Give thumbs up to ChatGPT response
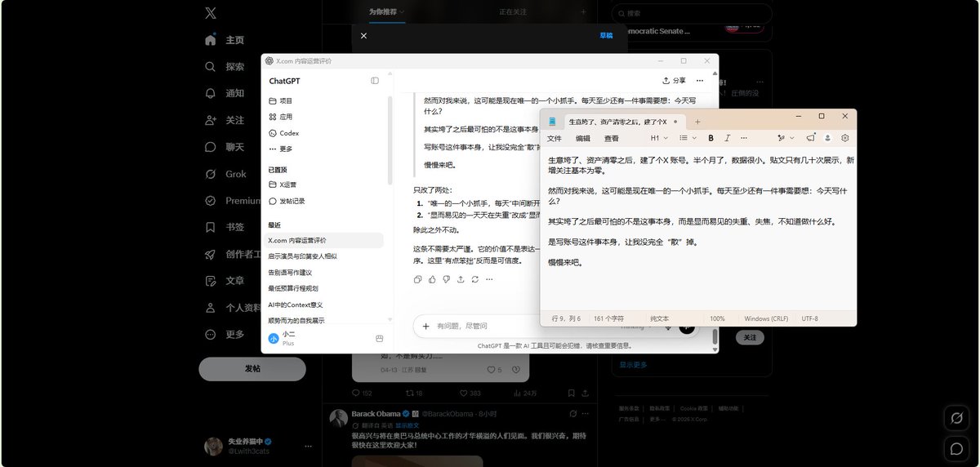 point(432,279)
